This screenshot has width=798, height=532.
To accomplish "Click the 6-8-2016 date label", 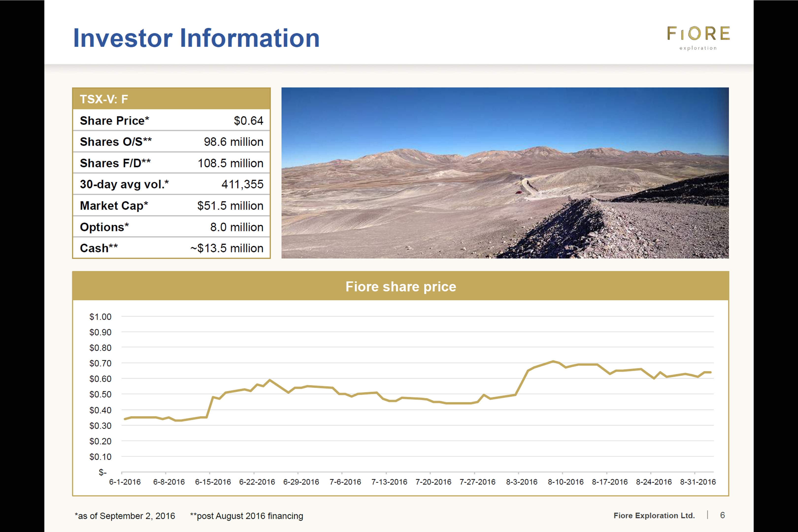I will point(169,482).
